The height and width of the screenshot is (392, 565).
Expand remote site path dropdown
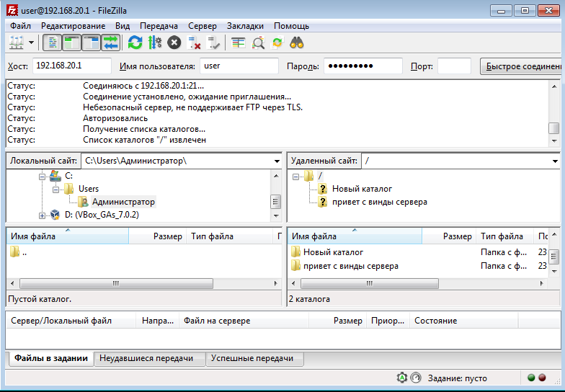coord(555,161)
